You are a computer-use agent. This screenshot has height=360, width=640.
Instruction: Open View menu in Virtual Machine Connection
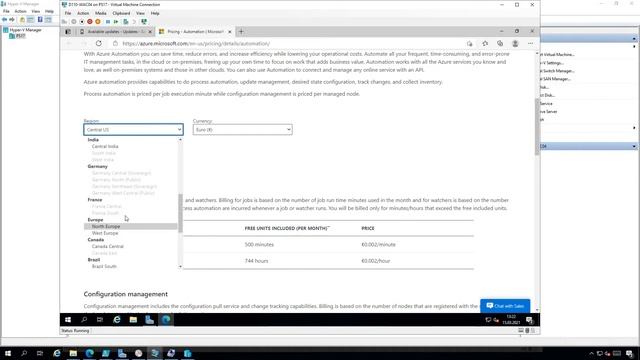coord(140,13)
